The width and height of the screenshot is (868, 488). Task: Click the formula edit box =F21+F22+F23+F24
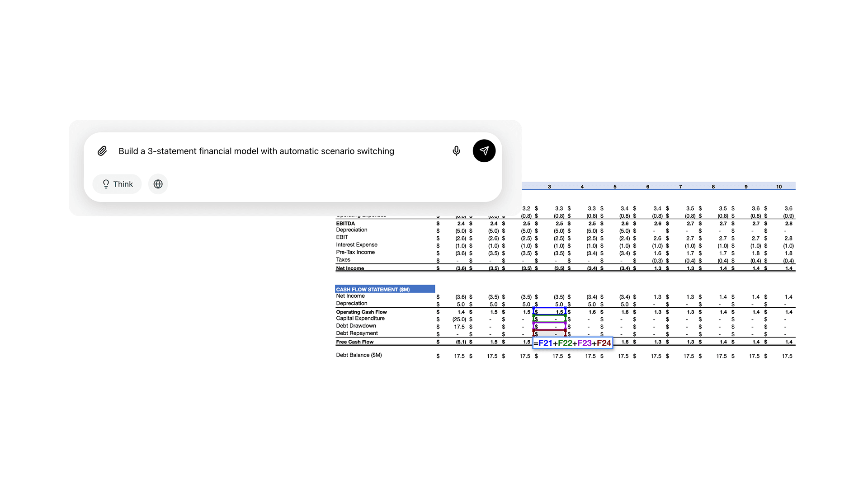(x=572, y=343)
